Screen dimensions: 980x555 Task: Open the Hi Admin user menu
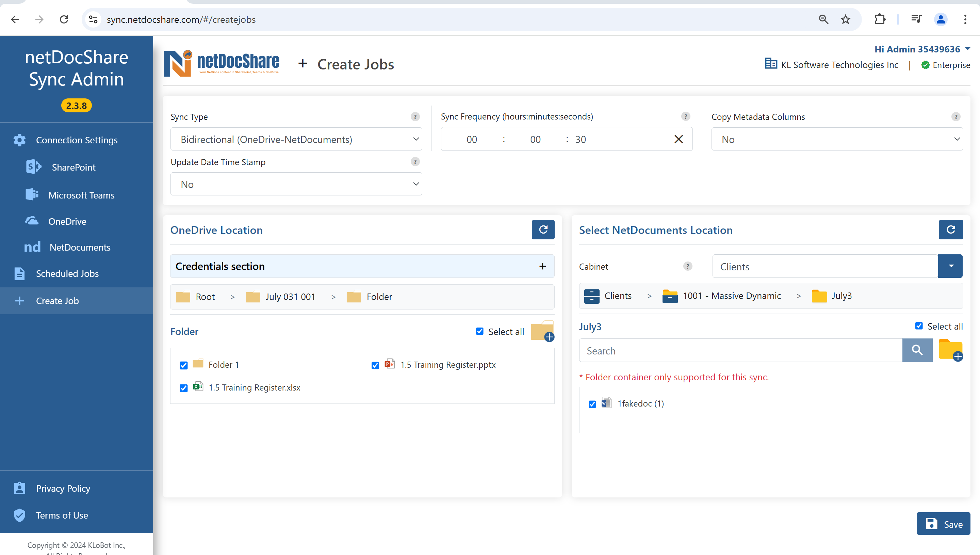coord(922,49)
